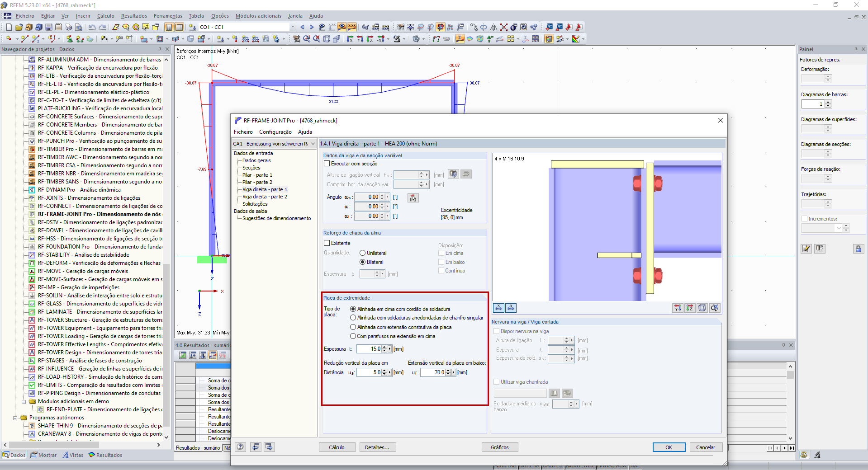
Task: Collapse the Modulos adicionais em demo node
Action: pos(24,401)
